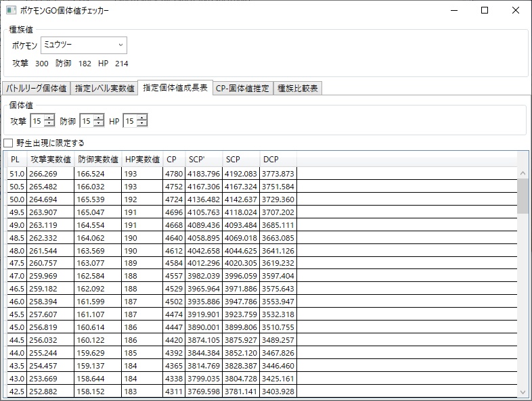Click SCP' value 3919.901

(x=204, y=315)
